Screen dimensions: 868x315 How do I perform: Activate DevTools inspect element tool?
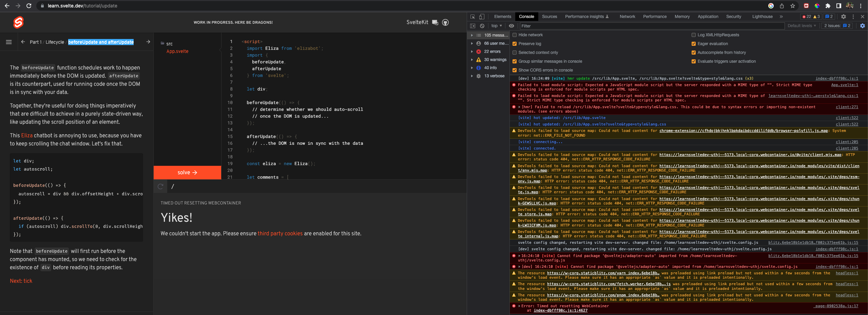[472, 17]
